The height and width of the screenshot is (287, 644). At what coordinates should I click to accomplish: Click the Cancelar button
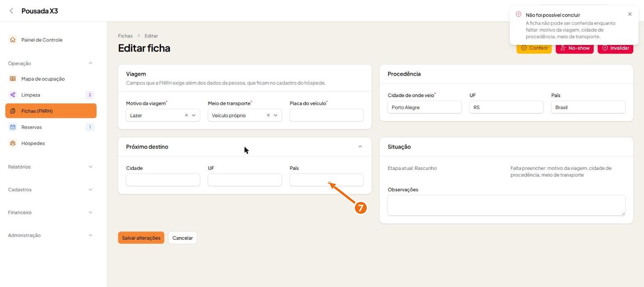[x=182, y=238]
